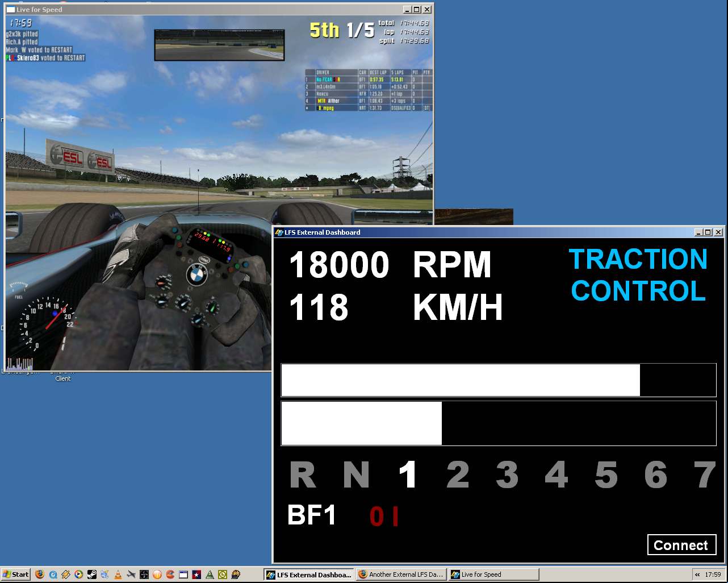Click the system tray clock showing 17:59
The width and height of the screenshot is (728, 583).
[713, 574]
